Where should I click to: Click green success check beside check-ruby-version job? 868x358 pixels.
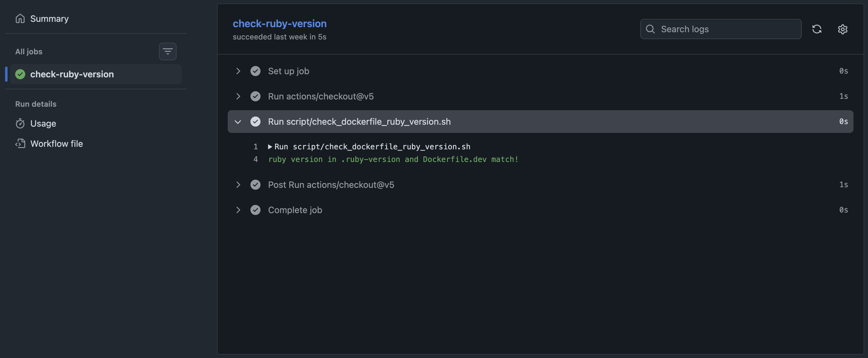[x=20, y=74]
